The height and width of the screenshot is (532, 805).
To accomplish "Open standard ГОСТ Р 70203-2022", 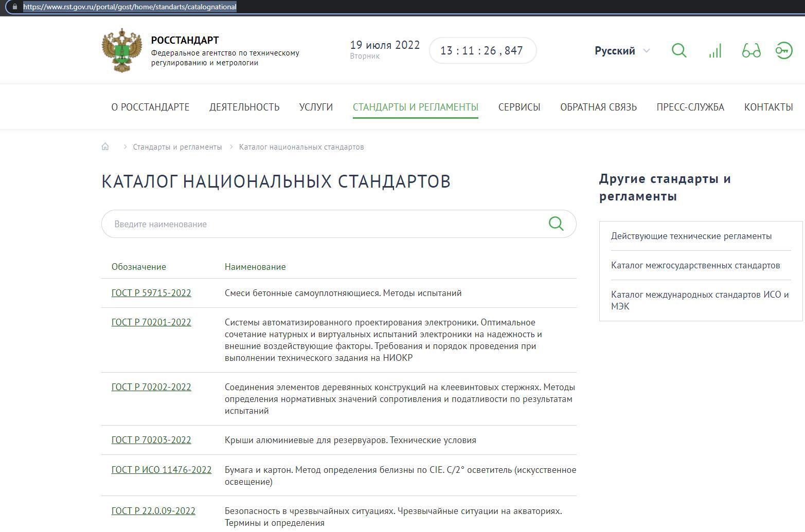I will point(151,440).
